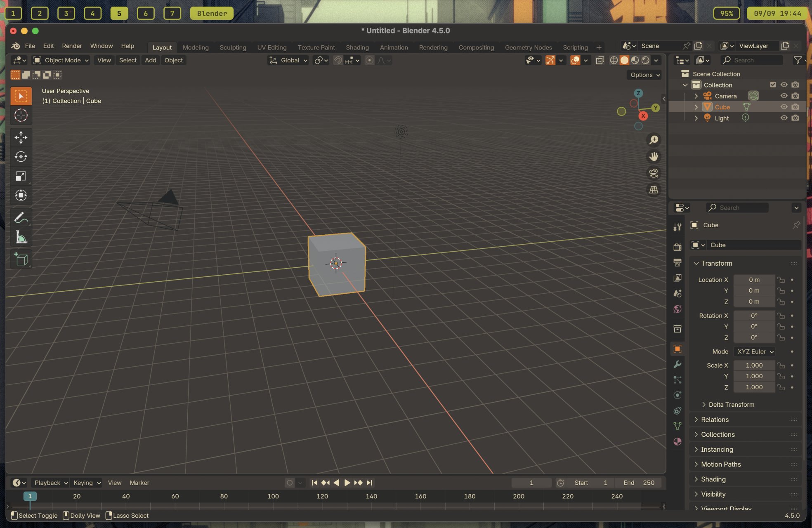Select the Move tool
The height and width of the screenshot is (528, 812).
coord(21,137)
